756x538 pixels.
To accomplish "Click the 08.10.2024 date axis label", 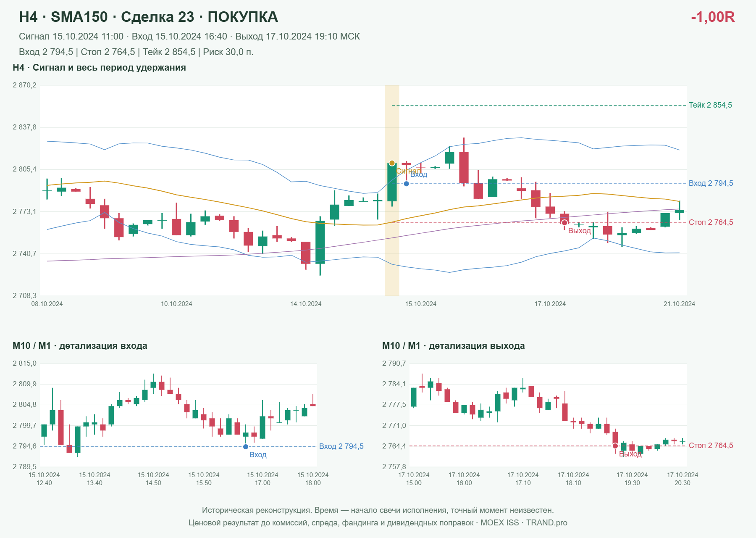I will click(x=47, y=304).
